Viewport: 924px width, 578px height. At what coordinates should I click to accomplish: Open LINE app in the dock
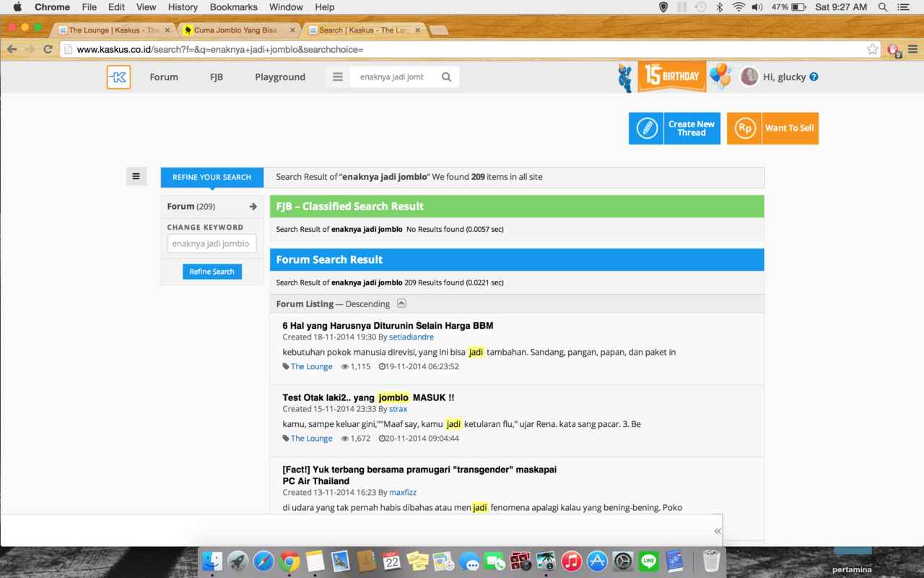648,561
